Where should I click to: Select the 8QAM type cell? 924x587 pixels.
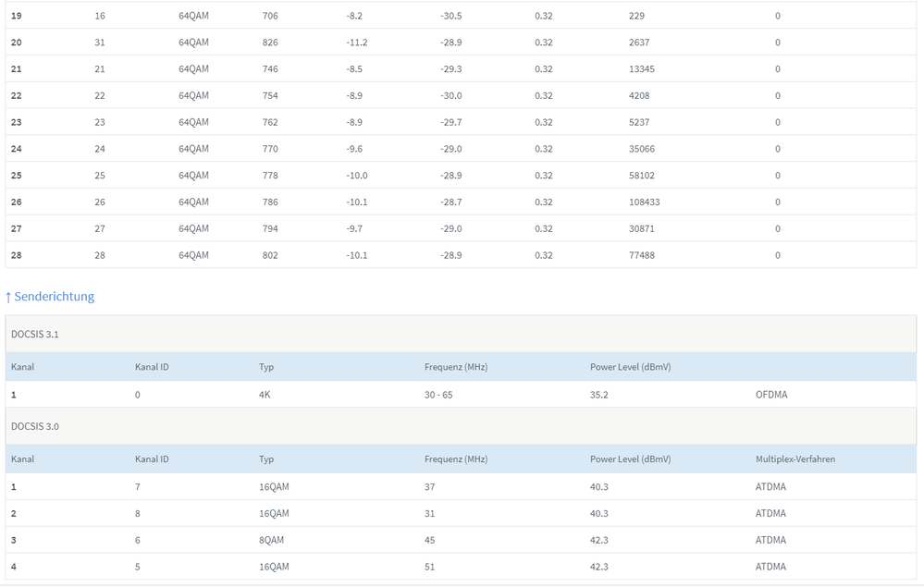pos(271,540)
